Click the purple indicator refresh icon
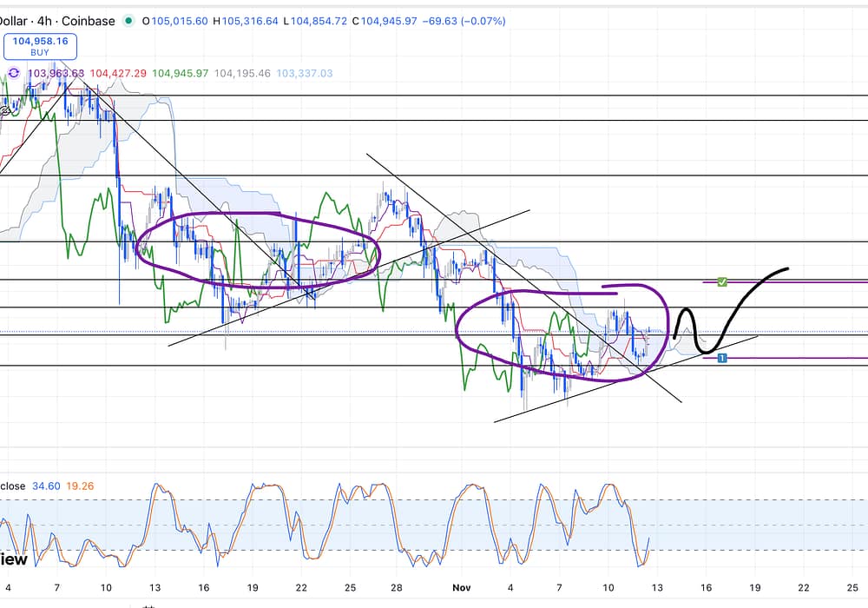Screen dimensions: 868x608 tap(14, 74)
